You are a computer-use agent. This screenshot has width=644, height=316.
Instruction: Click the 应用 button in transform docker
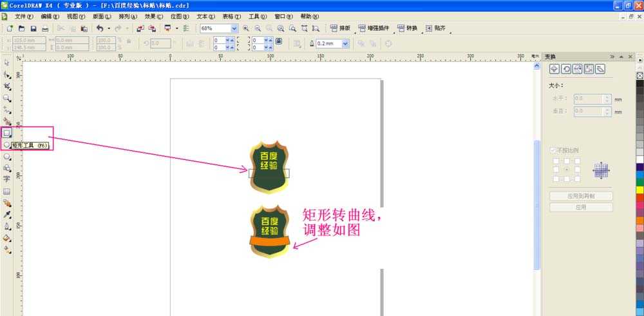click(x=581, y=207)
